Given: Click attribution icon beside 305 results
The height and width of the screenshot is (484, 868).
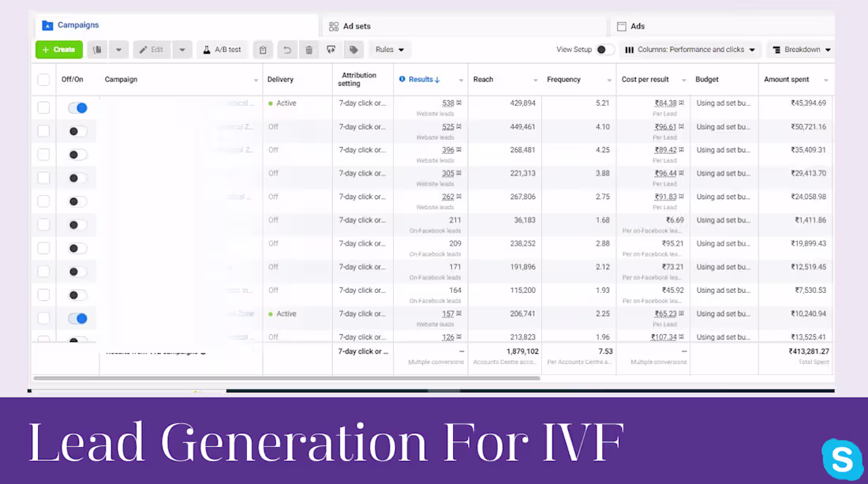Looking at the screenshot, I should click(x=459, y=174).
